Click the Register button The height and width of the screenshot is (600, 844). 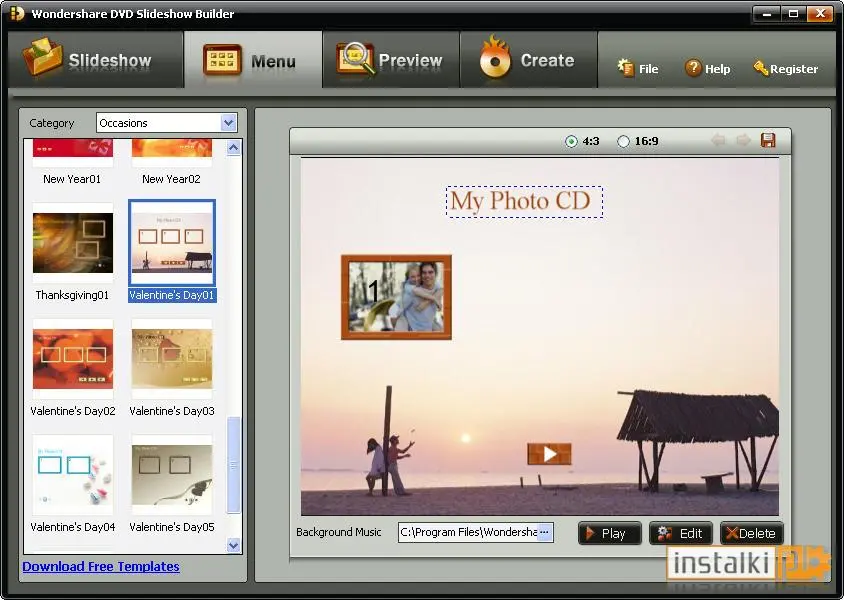pyautogui.click(x=785, y=68)
